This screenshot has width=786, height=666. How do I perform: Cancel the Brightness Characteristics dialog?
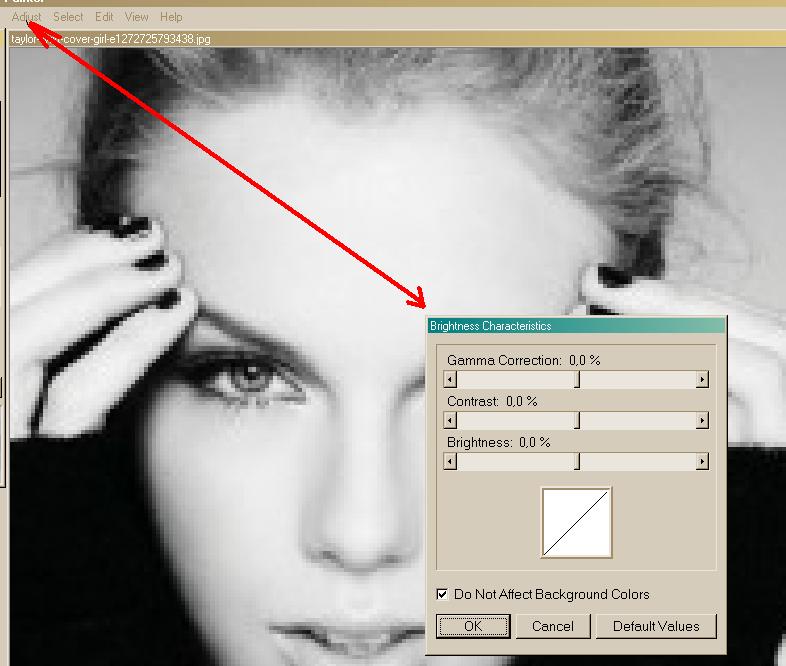point(553,626)
